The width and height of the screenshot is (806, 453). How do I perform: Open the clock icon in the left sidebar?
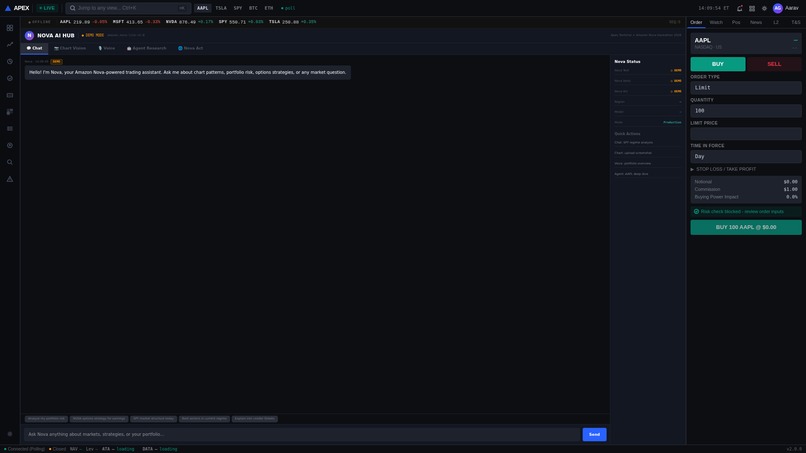(10, 62)
